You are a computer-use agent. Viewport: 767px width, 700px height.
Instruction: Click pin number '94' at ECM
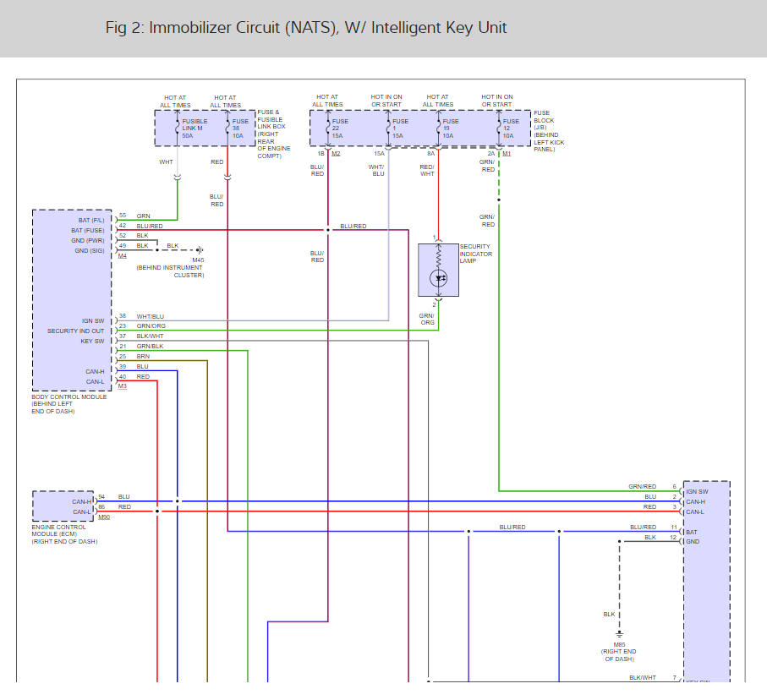[101, 496]
